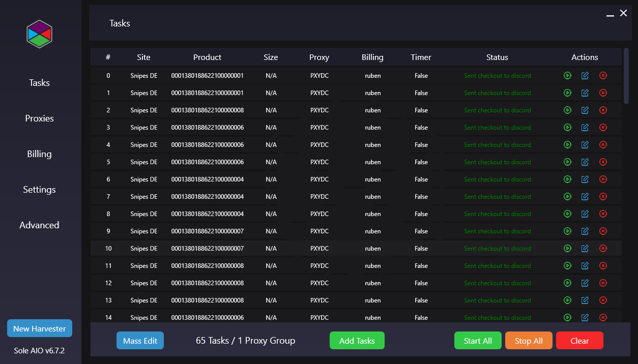Select the status text of task 5
Image resolution: width=638 pixels, height=364 pixels.
497,162
